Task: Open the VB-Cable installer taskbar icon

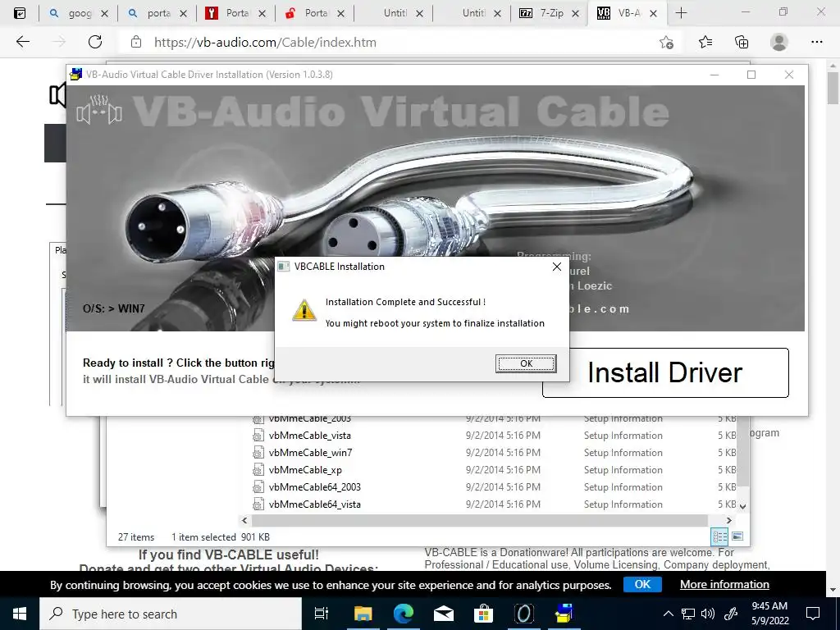Action: (564, 614)
